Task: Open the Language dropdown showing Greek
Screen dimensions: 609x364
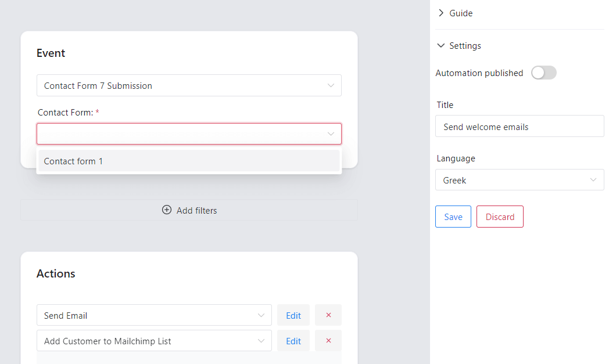Action: [520, 180]
